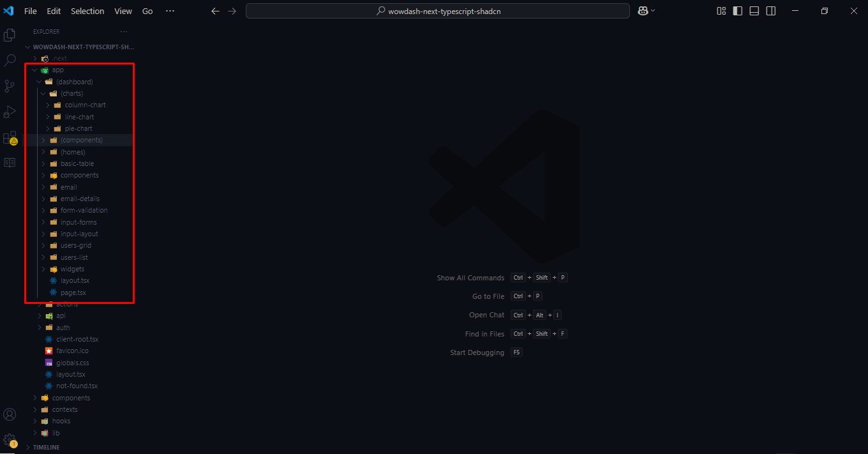Click the book-shaped documentation icon in the sidebar

tap(10, 162)
